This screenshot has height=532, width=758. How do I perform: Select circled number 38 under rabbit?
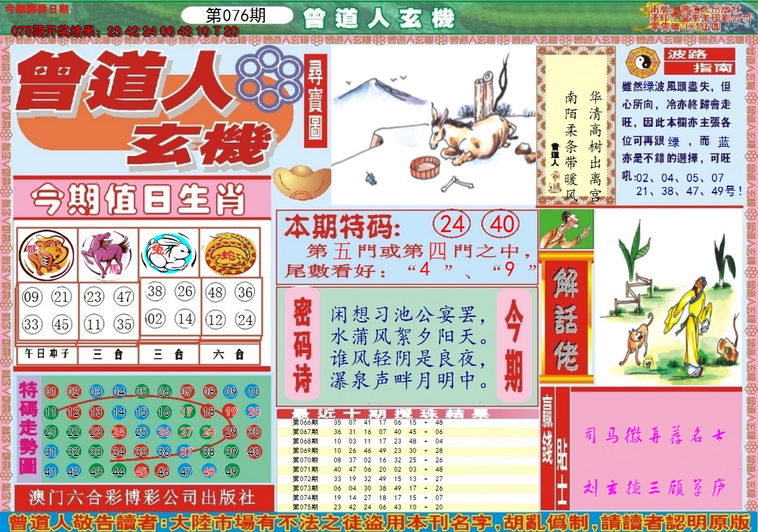tap(156, 291)
